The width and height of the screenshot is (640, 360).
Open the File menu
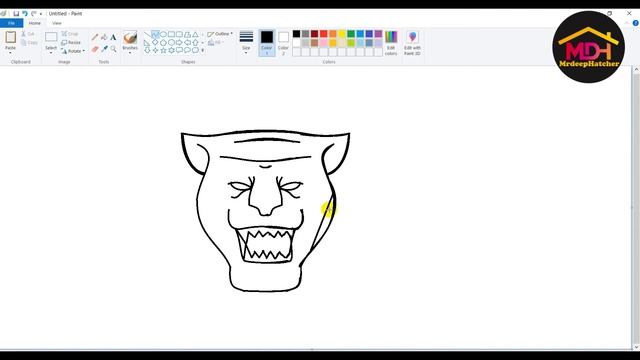pyautogui.click(x=11, y=23)
